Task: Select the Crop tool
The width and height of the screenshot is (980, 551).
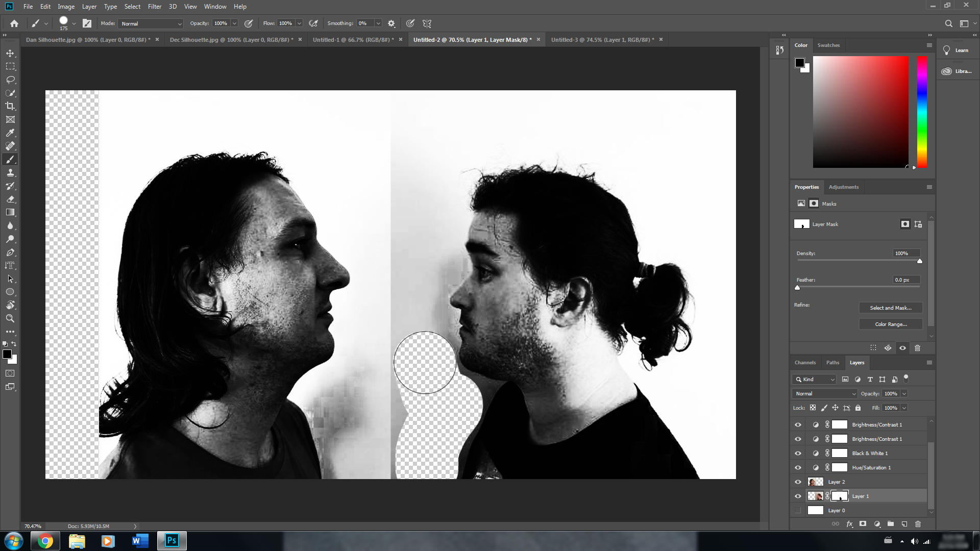Action: click(x=10, y=106)
